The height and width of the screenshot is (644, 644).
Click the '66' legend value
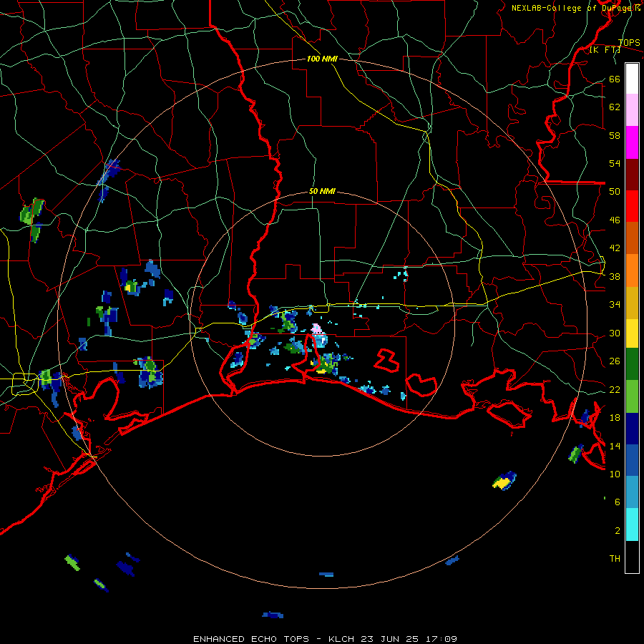point(615,79)
